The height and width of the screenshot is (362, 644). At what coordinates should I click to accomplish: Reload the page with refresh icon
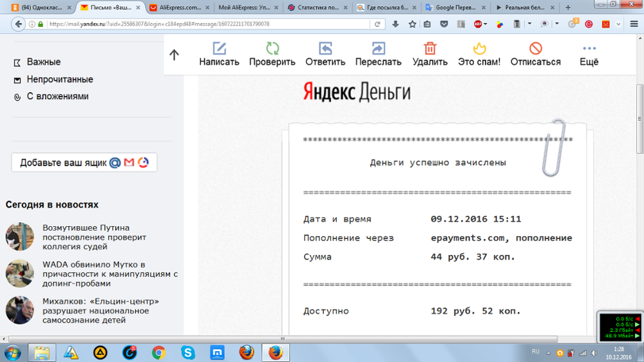pos(377,24)
